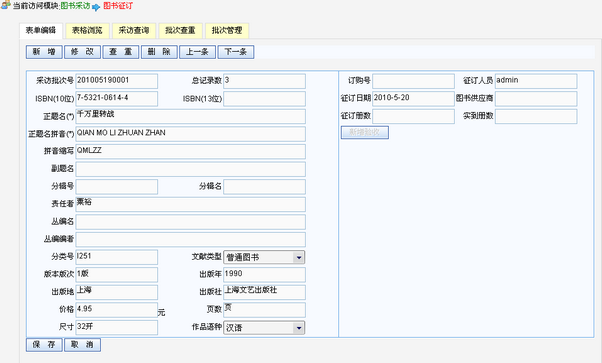Click the 修改 button
Viewport: 602px width, 363px height.
[83, 52]
